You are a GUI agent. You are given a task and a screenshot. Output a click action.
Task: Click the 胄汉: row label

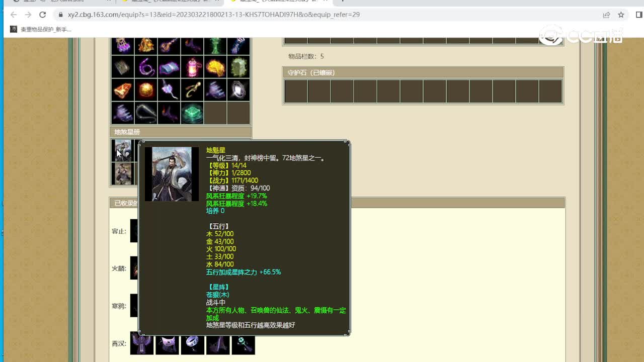(x=119, y=344)
